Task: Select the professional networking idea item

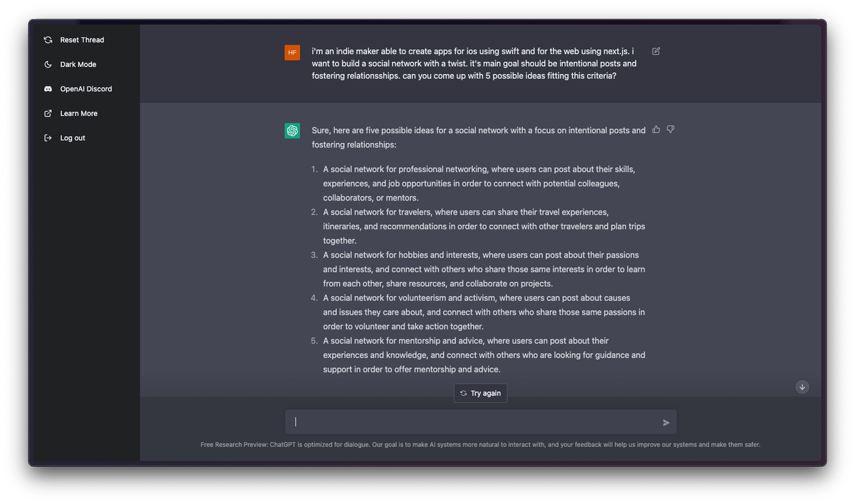Action: pyautogui.click(x=479, y=184)
